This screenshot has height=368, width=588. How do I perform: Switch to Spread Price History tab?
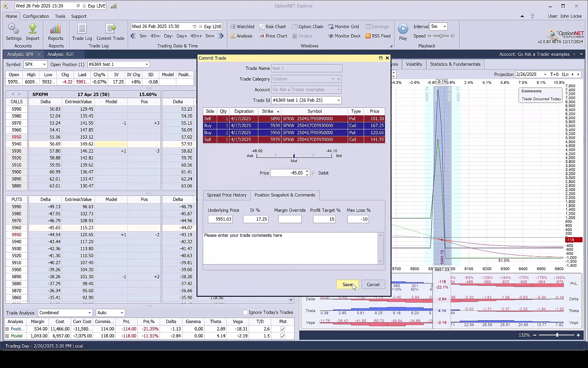(x=227, y=195)
